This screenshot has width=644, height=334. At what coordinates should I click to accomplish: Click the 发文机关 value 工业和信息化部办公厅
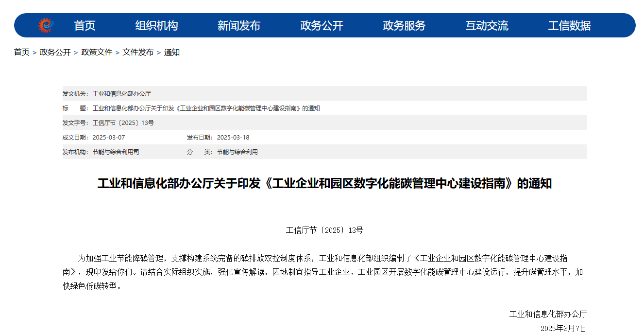pyautogui.click(x=121, y=94)
